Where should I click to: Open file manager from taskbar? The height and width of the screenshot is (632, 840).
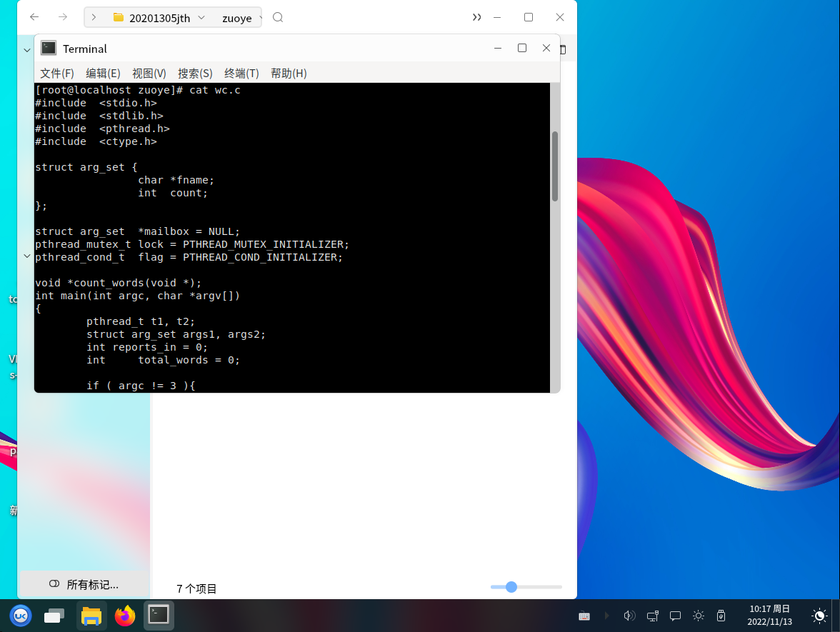pyautogui.click(x=91, y=616)
